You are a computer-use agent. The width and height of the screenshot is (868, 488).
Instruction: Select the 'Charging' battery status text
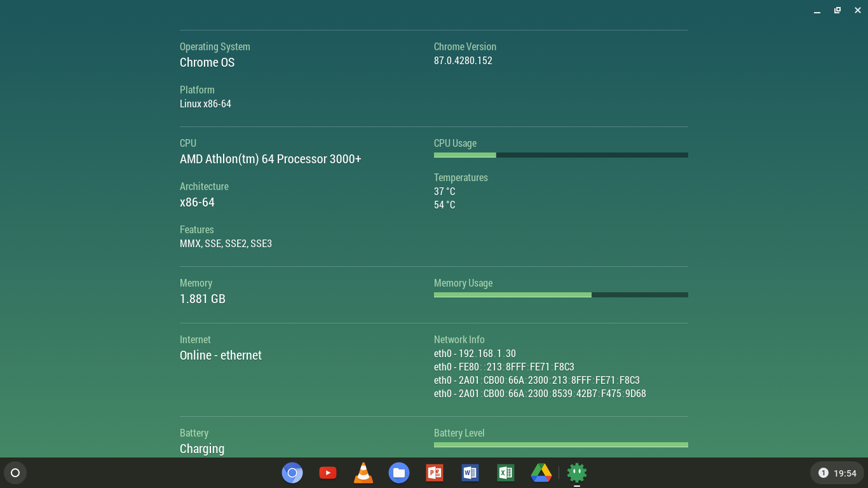[x=202, y=449]
